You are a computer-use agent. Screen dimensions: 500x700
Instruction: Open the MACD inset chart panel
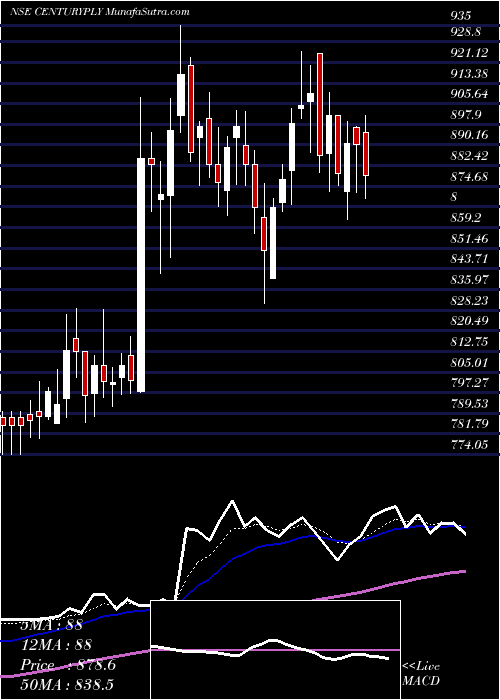[x=276, y=650]
